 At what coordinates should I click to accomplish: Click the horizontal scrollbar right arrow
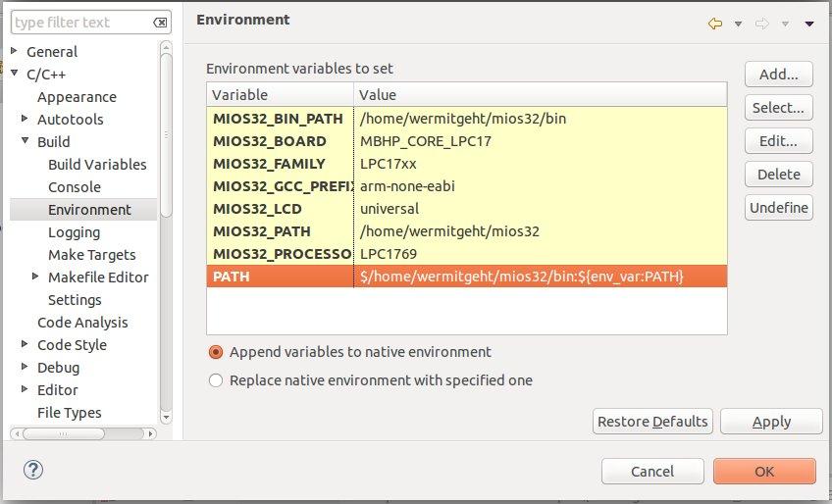(151, 434)
